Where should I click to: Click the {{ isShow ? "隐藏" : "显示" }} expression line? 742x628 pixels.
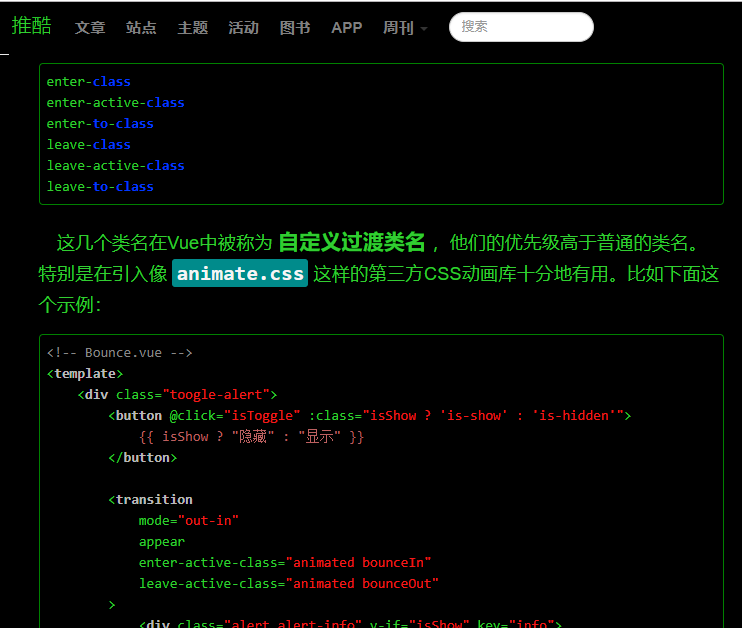click(251, 436)
